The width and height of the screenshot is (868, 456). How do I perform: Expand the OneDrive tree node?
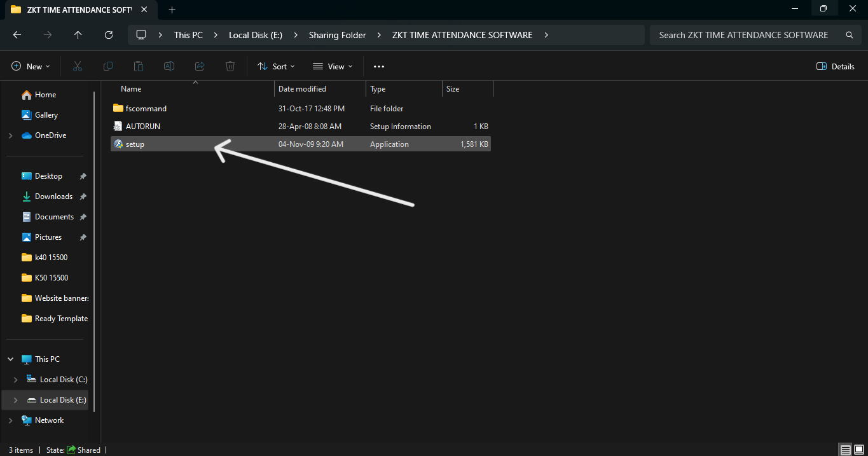tap(10, 135)
